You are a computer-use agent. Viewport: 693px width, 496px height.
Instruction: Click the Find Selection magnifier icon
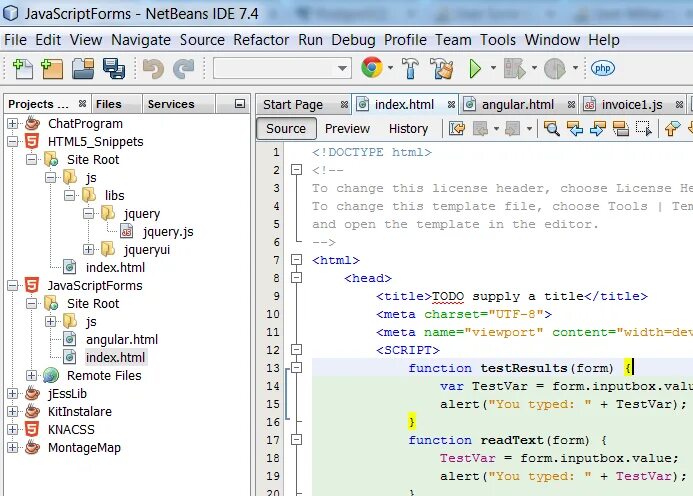(552, 129)
